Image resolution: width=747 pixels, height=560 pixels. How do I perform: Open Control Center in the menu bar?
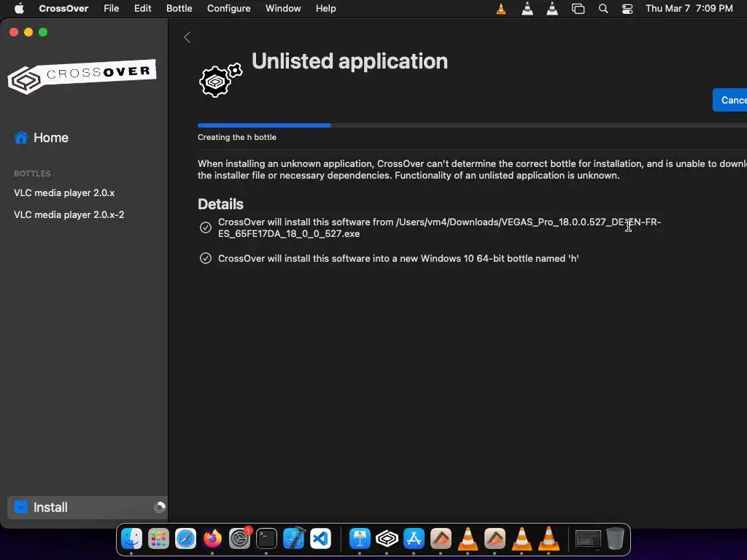click(627, 9)
